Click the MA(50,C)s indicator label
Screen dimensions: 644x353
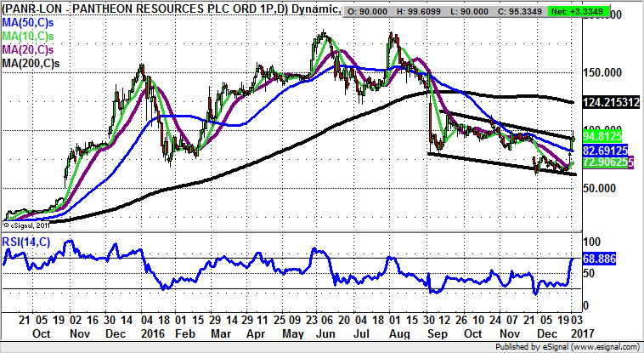30,23
